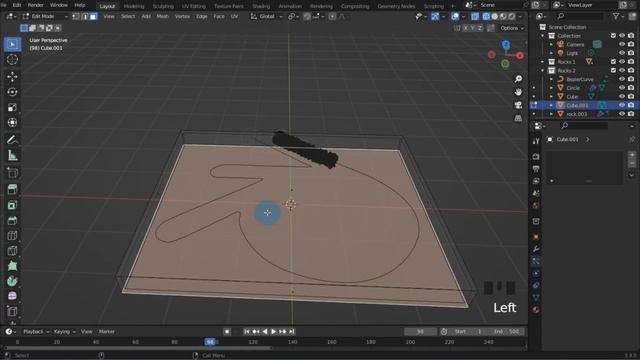Choose the Bevel tool

pos(12,220)
